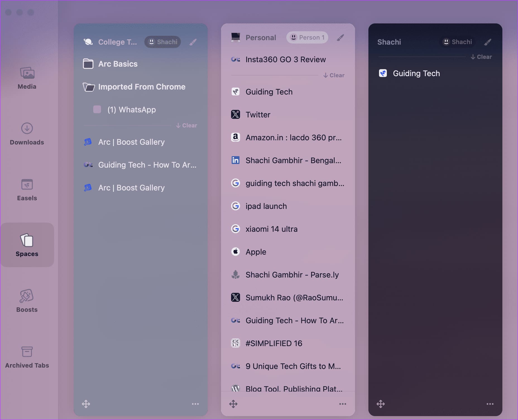The height and width of the screenshot is (420, 518).
Task: Click the CCLS icon beside #SIMPLIFIED 16
Action: (x=236, y=343)
